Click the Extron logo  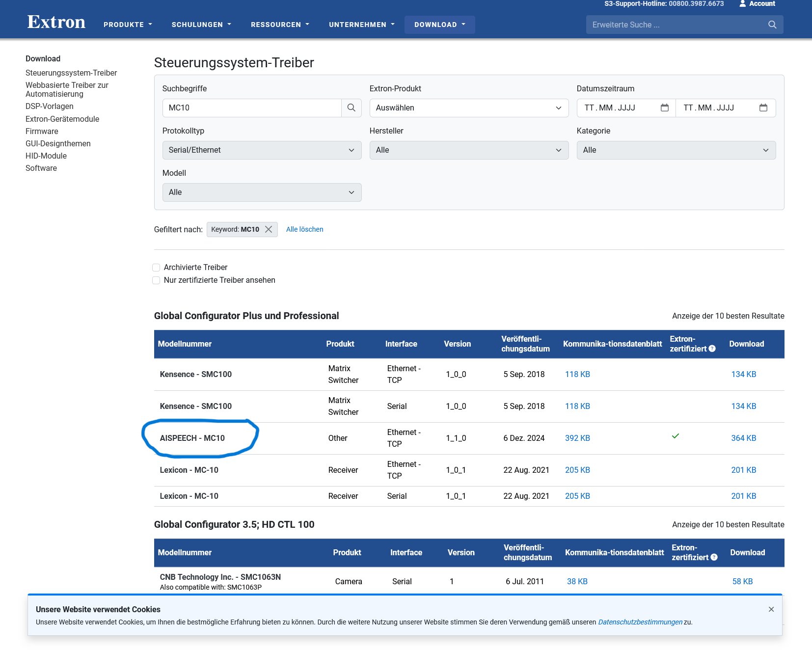pyautogui.click(x=56, y=23)
